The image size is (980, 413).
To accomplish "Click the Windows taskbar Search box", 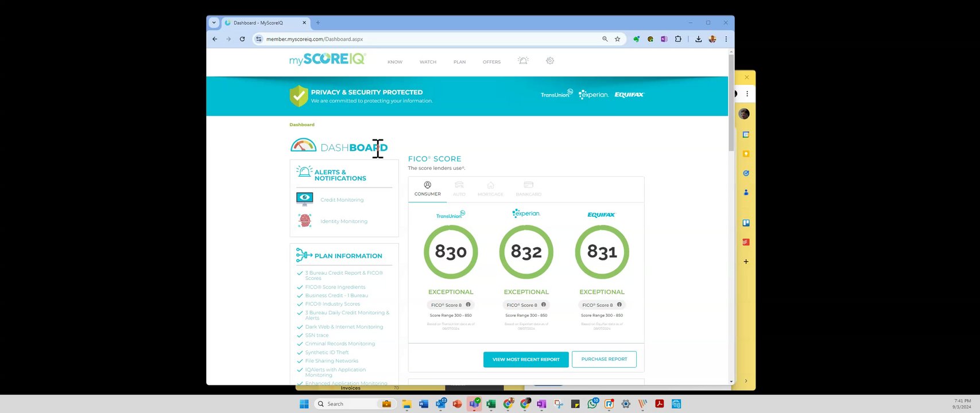I will click(x=355, y=404).
